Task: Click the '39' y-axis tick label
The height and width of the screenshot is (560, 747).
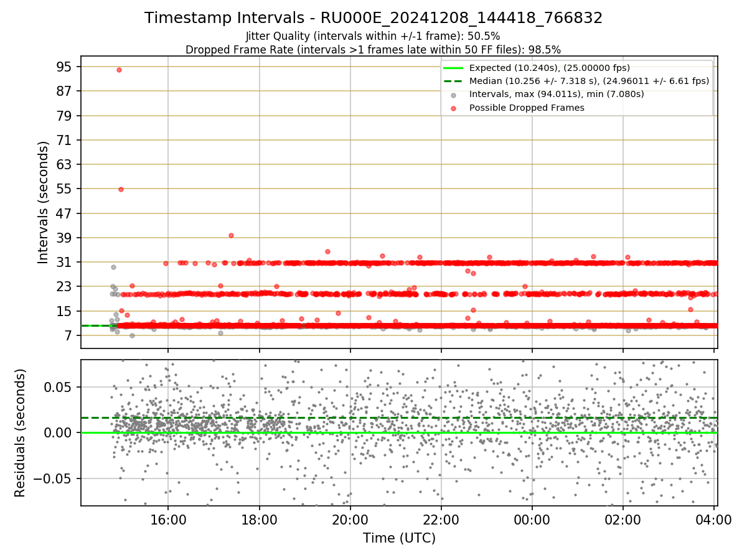Action: 65,238
